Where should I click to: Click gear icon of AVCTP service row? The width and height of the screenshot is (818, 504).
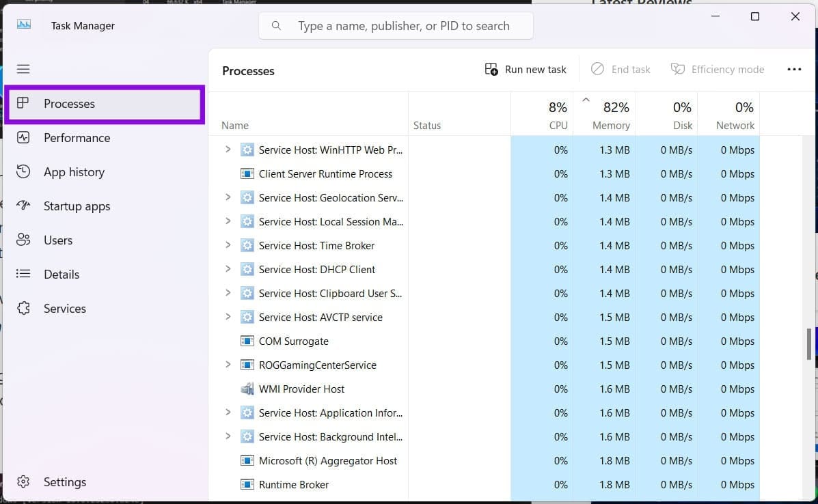247,318
